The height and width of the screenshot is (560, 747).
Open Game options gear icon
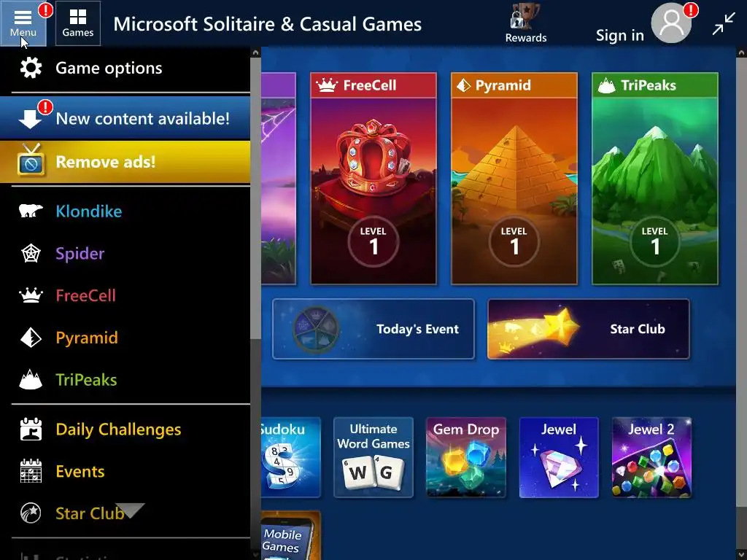click(31, 68)
